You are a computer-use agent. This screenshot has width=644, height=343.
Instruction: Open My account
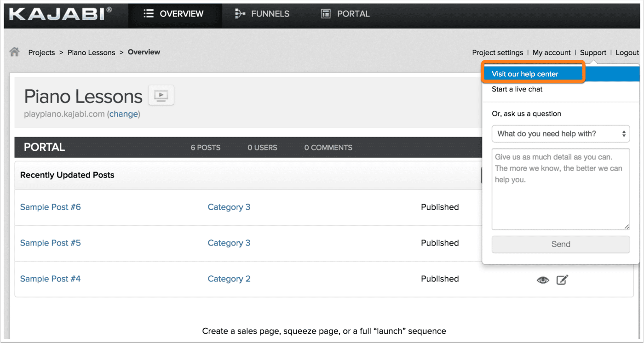(x=552, y=52)
